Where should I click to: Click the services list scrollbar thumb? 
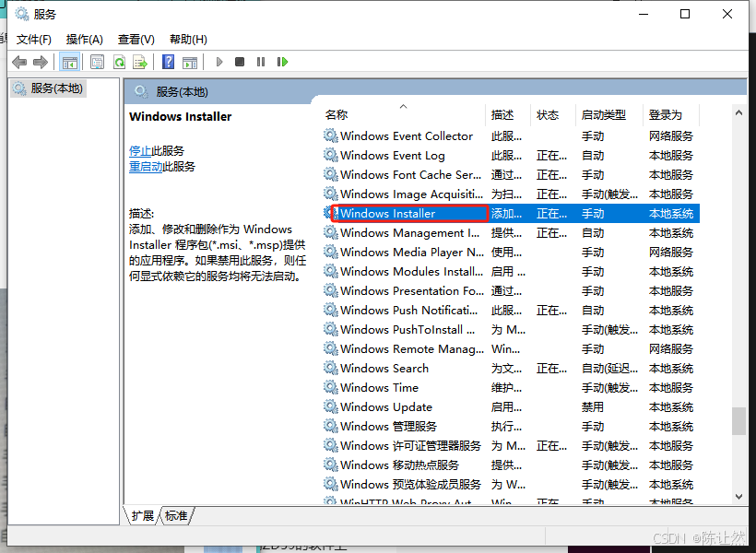tap(738, 421)
